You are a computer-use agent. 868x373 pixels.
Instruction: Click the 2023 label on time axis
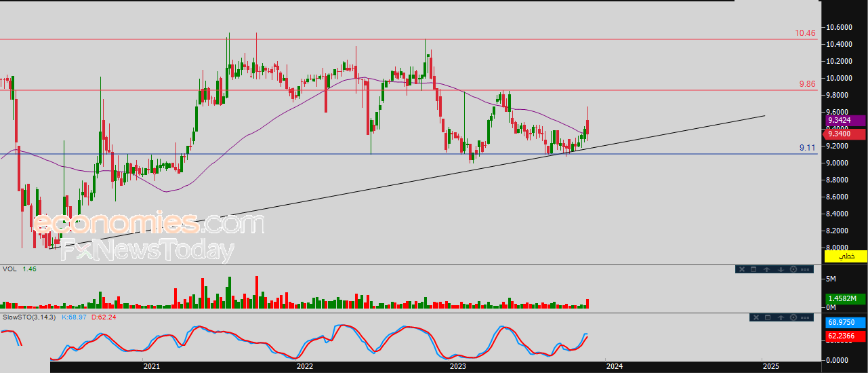point(458,366)
